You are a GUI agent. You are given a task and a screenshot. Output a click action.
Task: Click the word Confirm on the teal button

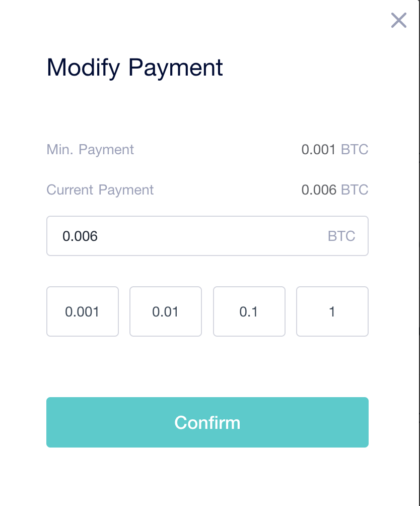point(207,422)
